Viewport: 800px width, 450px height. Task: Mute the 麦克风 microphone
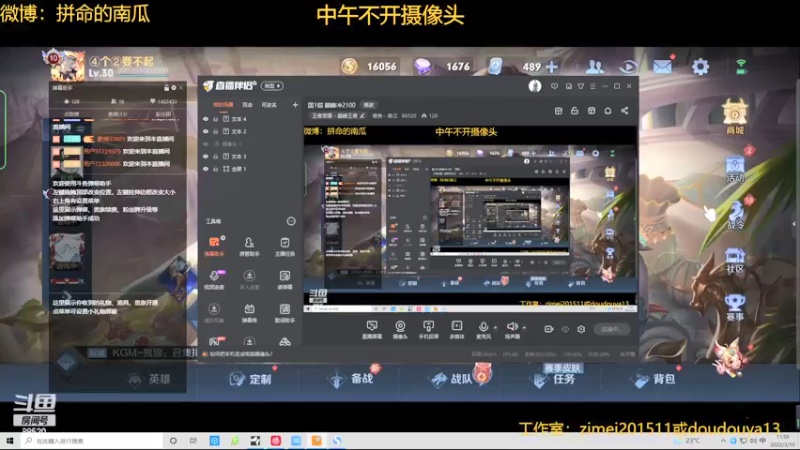tap(483, 327)
